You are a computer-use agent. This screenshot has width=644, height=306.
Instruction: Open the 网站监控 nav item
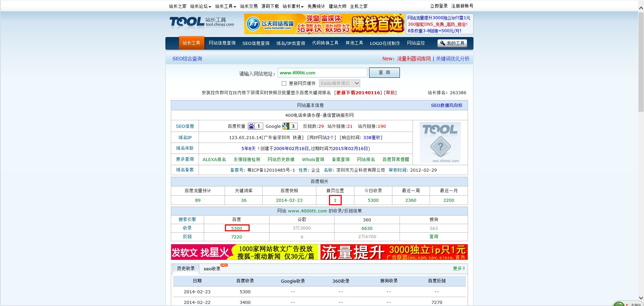click(416, 43)
